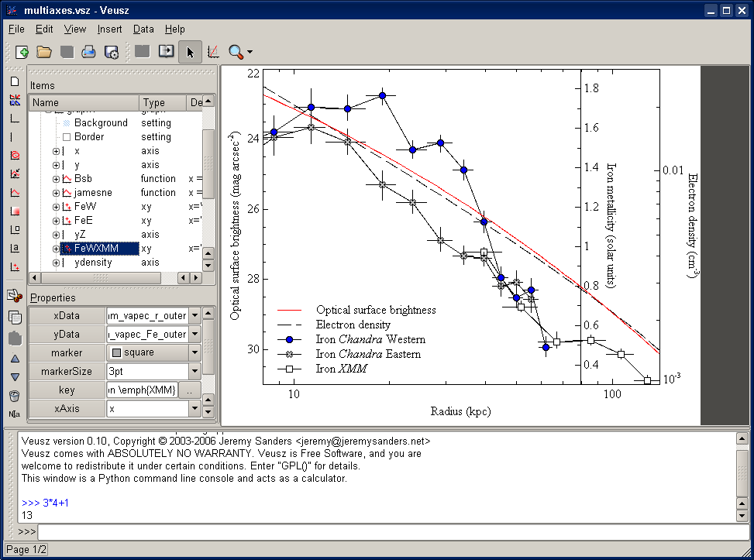
Task: Create a new document with the toolbar icon
Action: [22, 52]
